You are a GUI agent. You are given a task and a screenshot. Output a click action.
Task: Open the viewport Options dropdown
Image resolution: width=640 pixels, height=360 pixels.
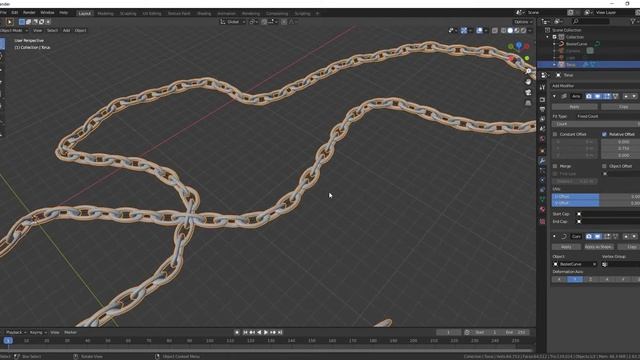pyautogui.click(x=523, y=22)
